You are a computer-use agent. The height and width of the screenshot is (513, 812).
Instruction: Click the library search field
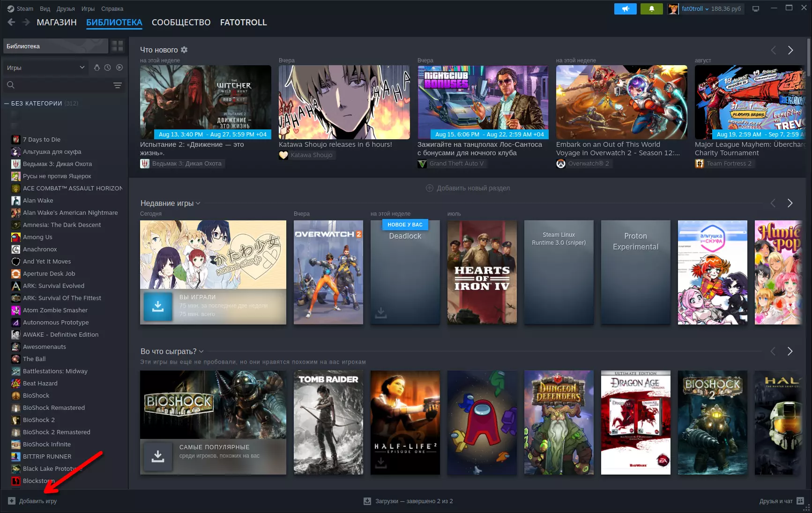coord(58,85)
